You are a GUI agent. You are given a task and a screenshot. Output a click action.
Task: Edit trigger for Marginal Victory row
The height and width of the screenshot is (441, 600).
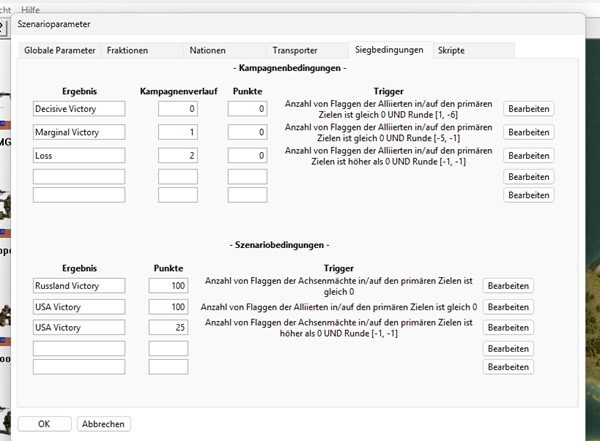[x=528, y=132]
